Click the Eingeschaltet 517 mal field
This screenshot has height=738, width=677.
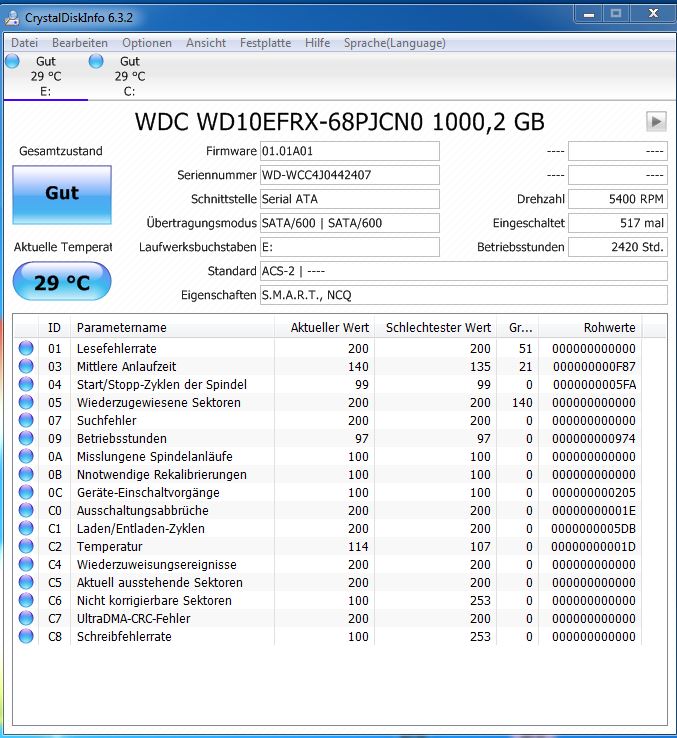click(x=618, y=223)
